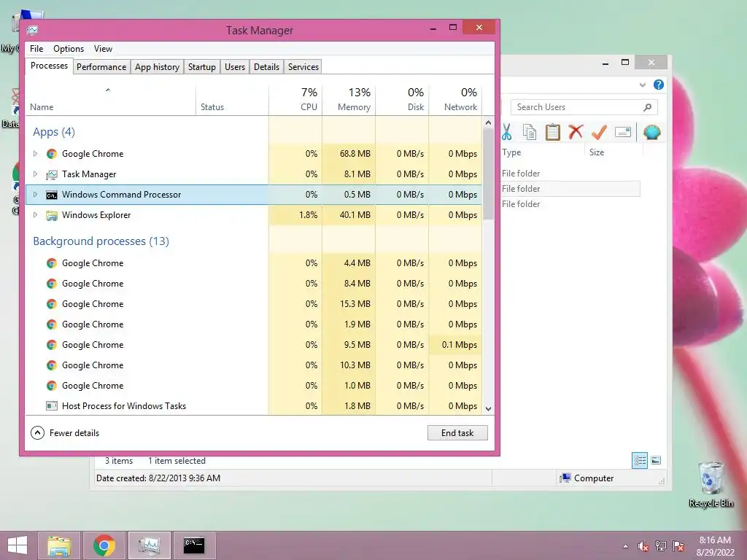Click the blue shell icon in Explorer toolbar
The image size is (747, 560).
(x=651, y=132)
